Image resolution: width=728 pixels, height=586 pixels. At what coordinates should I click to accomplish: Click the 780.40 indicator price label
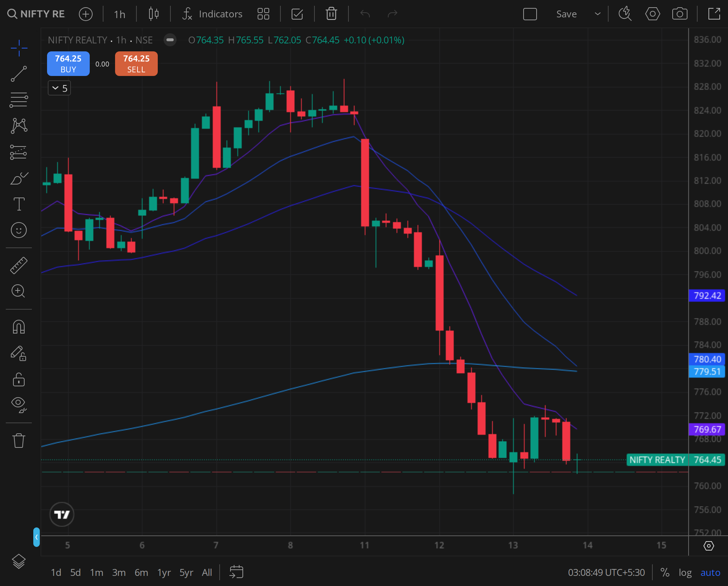coord(707,359)
